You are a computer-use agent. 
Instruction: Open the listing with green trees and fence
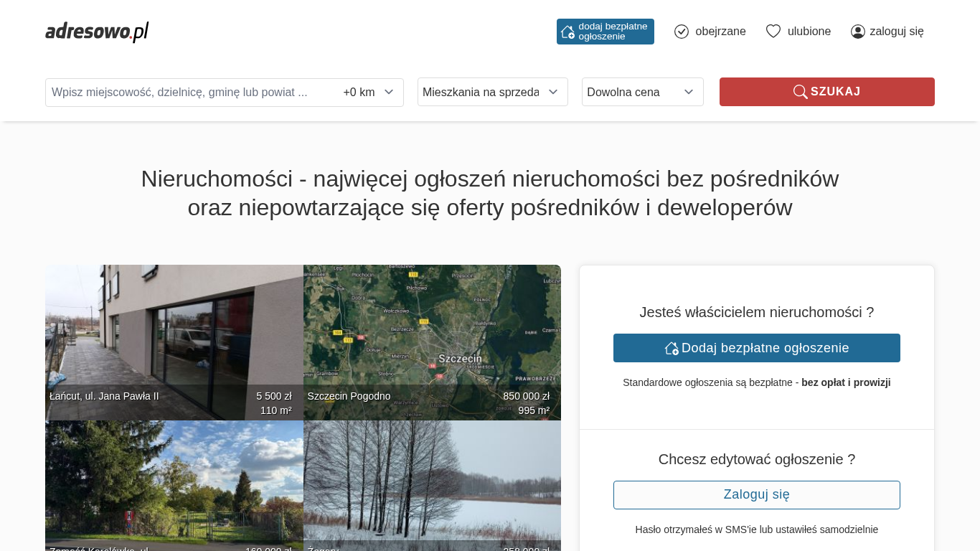pos(174,486)
